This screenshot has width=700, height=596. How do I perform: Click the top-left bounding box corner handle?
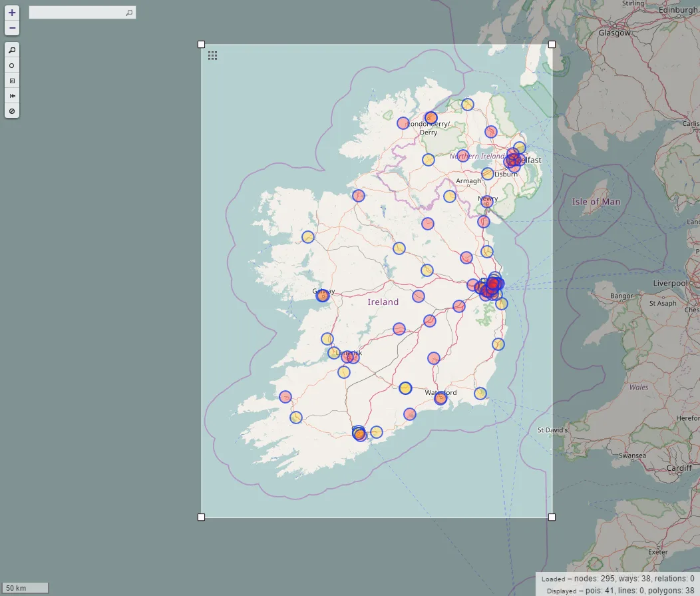(x=202, y=44)
